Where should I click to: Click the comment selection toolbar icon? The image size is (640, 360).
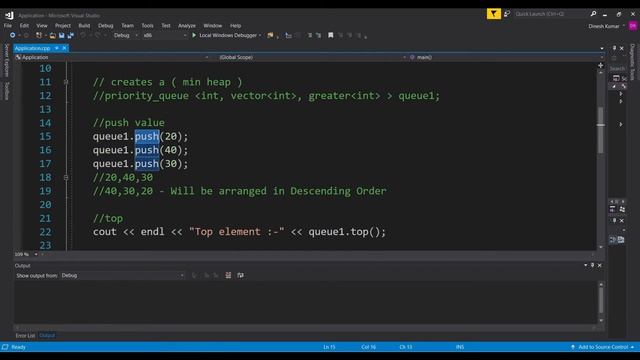310,36
